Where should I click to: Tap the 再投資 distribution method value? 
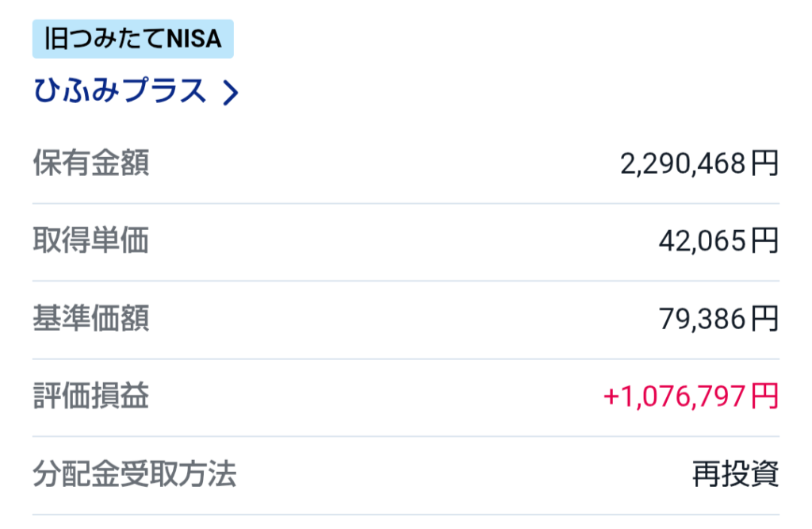[735, 475]
